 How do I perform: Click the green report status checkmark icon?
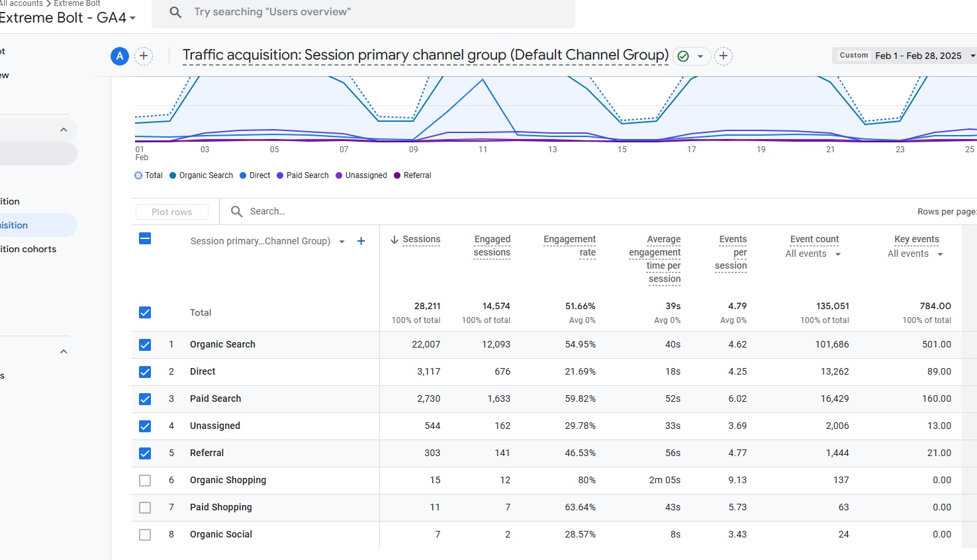coord(683,56)
